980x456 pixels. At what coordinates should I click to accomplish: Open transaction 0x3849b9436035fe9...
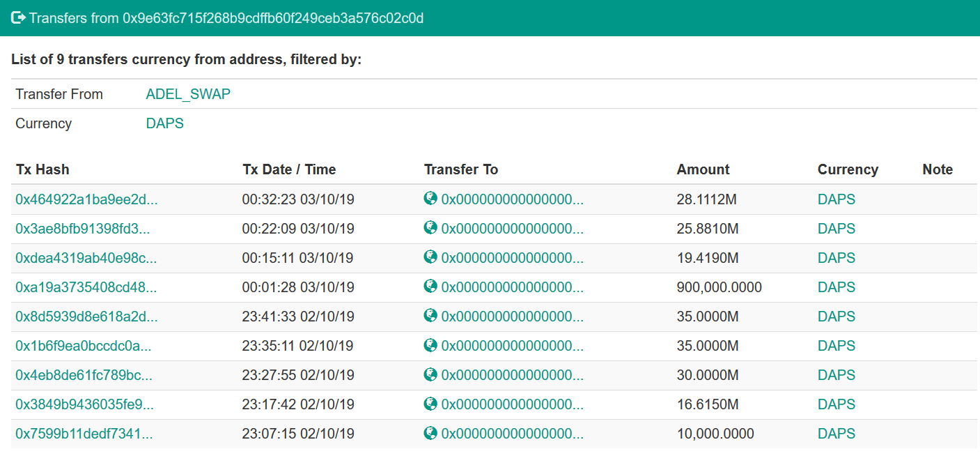[85, 404]
